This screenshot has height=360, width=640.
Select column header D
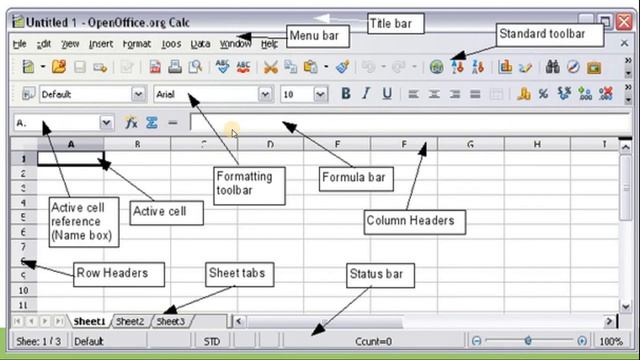tap(270, 144)
